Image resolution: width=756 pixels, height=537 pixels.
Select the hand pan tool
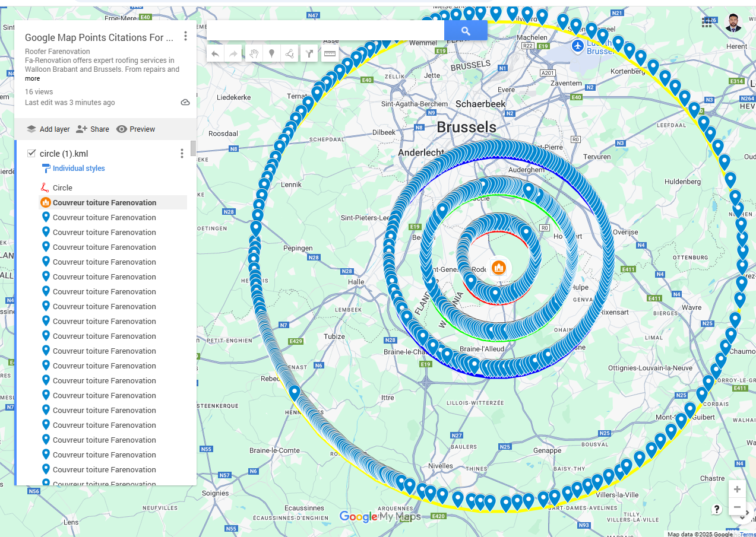tap(253, 53)
